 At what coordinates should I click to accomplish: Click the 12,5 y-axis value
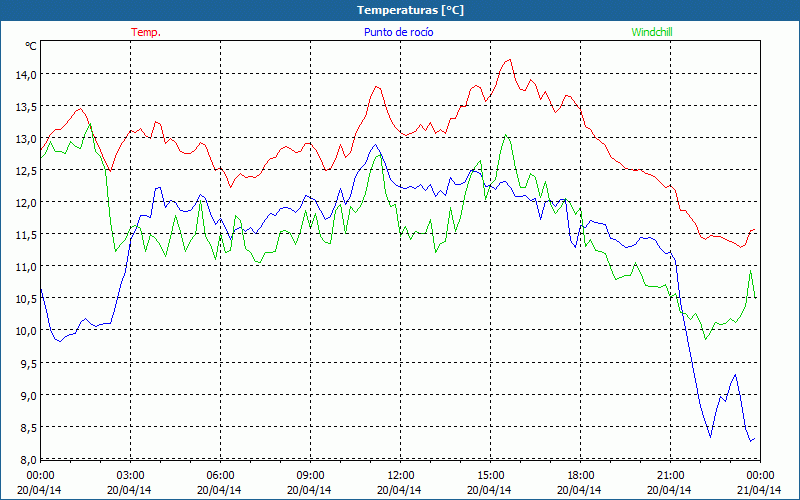26,170
